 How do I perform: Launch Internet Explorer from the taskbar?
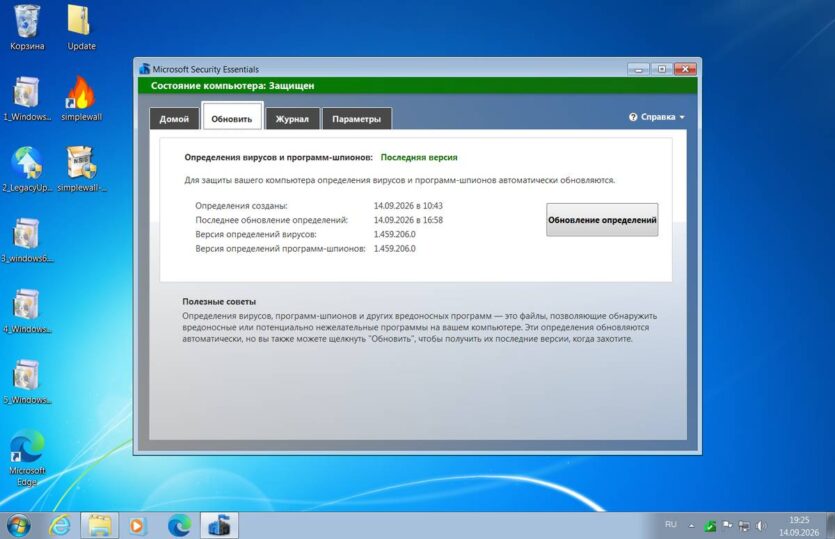pos(60,526)
